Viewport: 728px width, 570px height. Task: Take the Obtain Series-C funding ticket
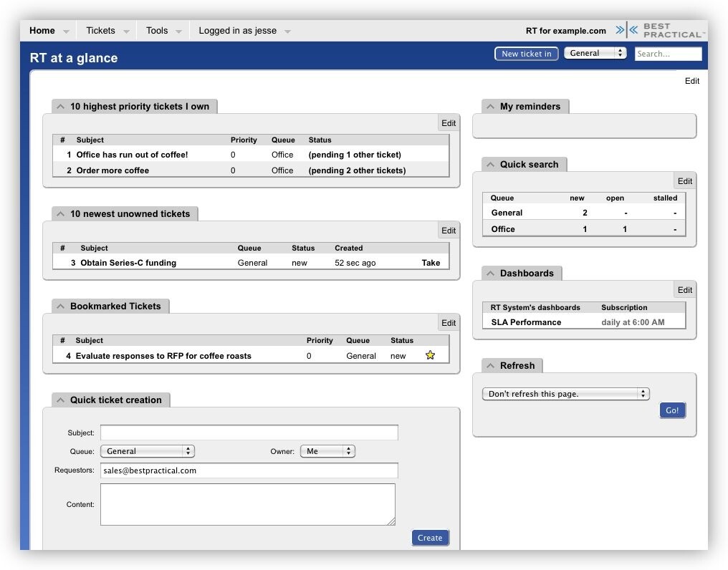click(431, 263)
